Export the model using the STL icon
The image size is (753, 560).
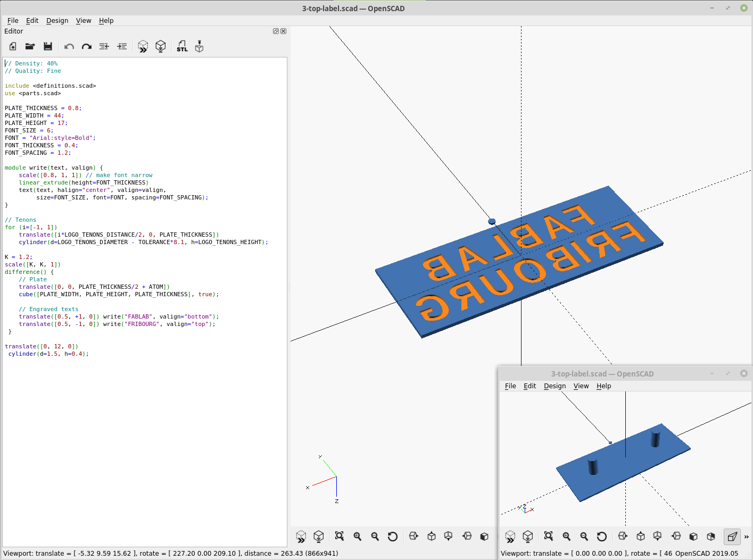pyautogui.click(x=181, y=46)
